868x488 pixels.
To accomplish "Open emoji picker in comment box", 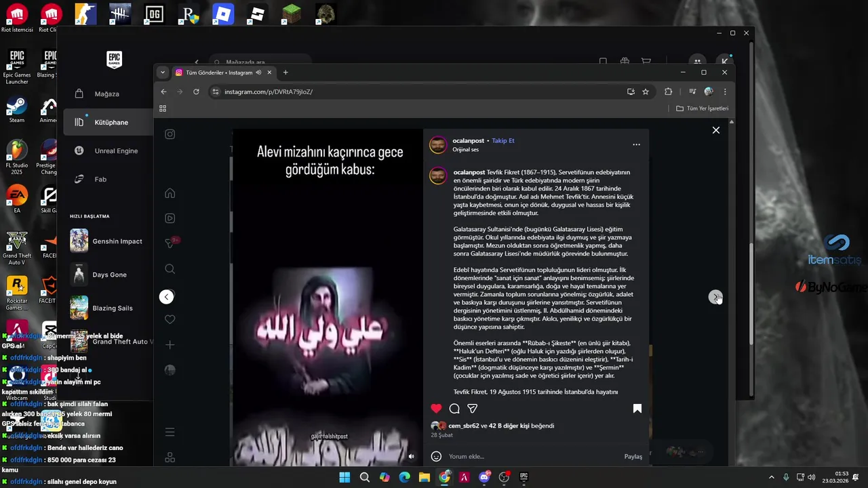I will click(436, 456).
